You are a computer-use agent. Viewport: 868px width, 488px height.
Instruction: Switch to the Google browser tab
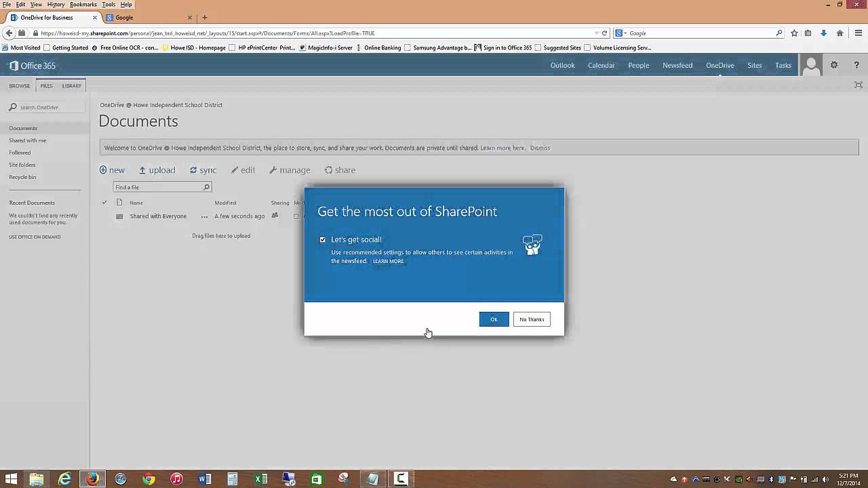pyautogui.click(x=149, y=18)
